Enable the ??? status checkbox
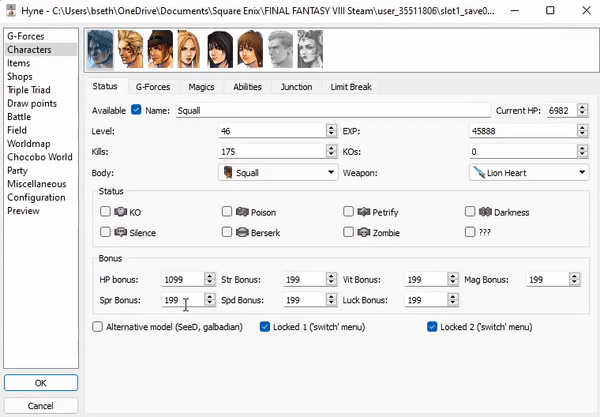600x417 pixels. (470, 231)
